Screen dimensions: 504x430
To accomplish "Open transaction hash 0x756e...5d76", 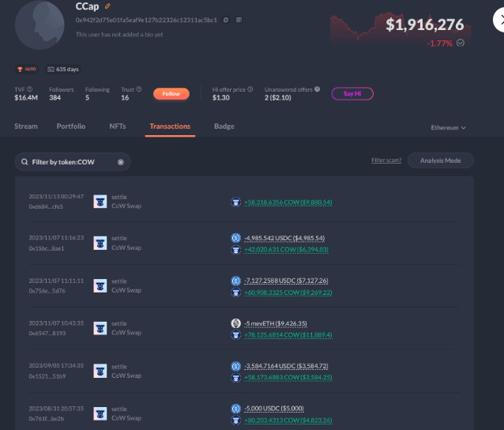I will pos(47,291).
